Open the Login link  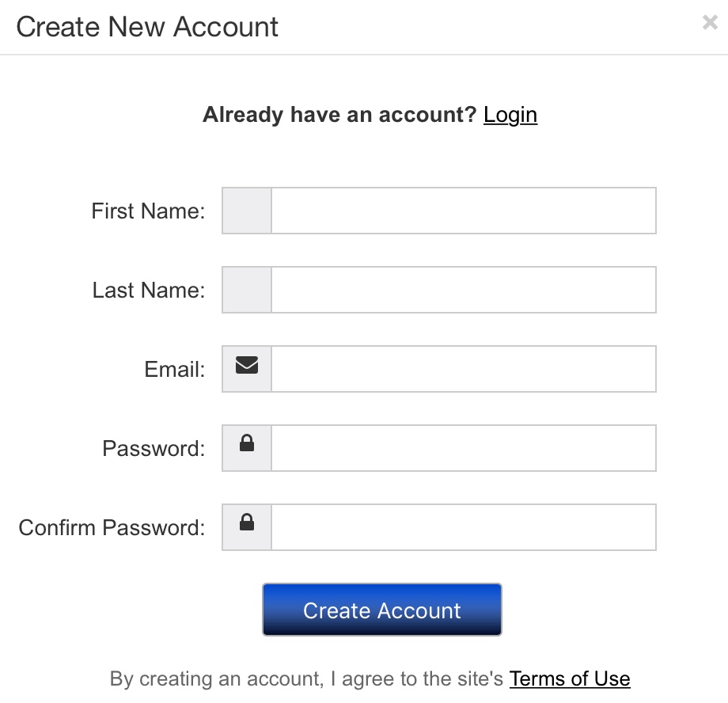510,115
